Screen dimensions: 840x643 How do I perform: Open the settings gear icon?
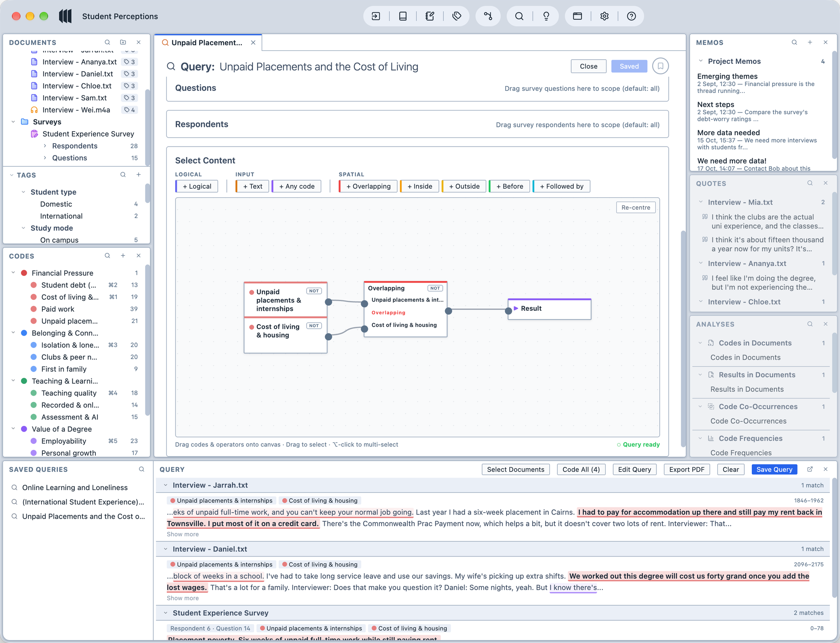[x=604, y=16]
